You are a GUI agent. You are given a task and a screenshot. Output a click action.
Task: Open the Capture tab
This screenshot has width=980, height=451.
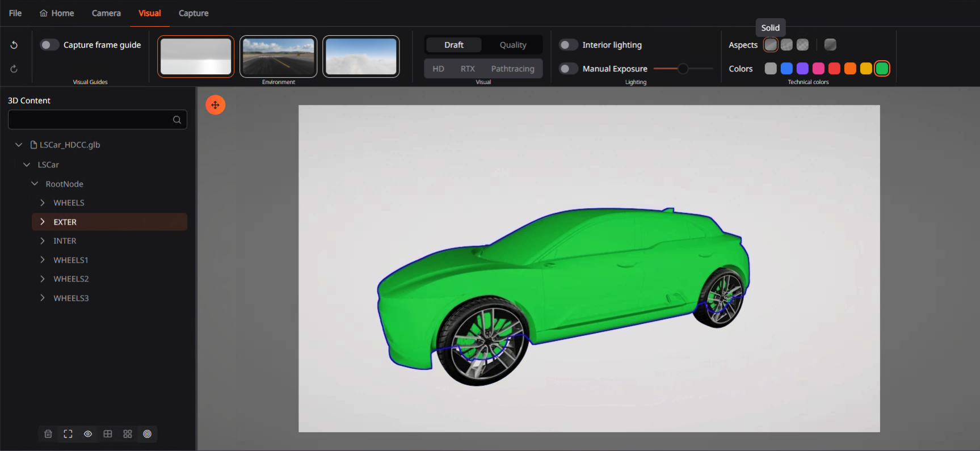(x=194, y=13)
